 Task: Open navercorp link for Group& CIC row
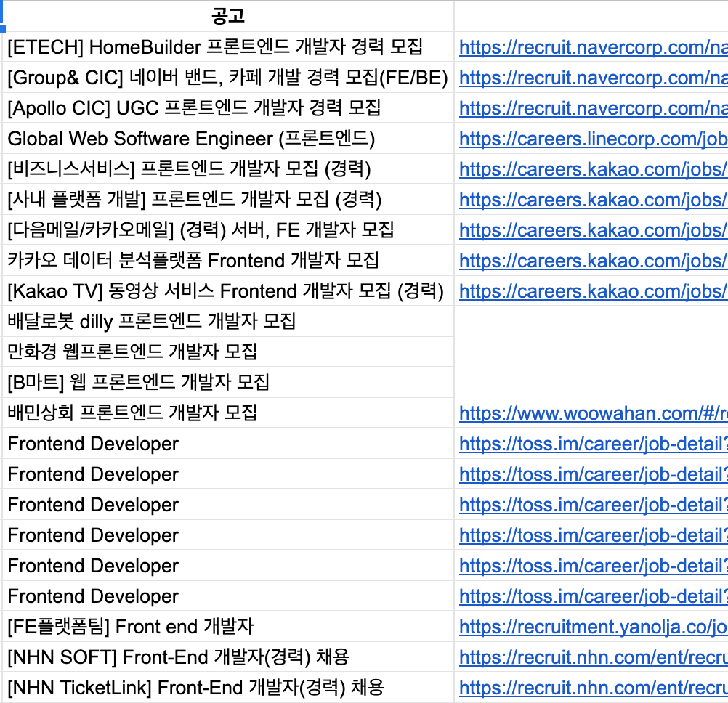click(x=594, y=78)
